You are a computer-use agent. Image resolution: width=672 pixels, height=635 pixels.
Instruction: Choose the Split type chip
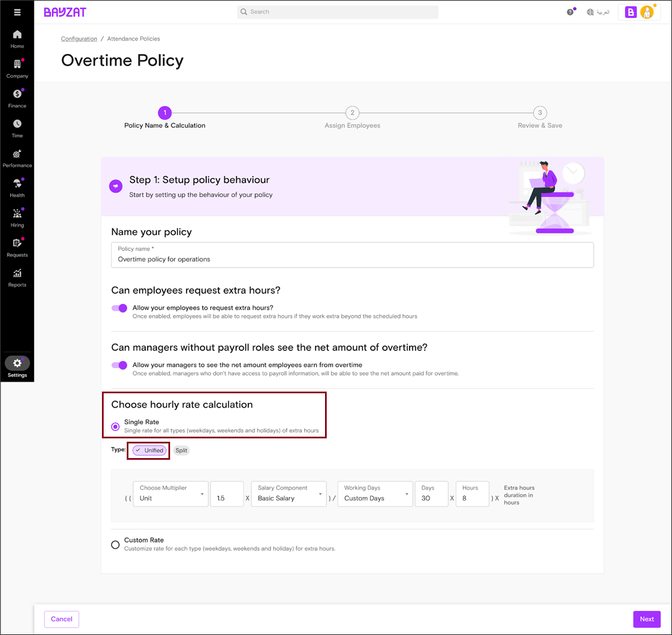181,450
